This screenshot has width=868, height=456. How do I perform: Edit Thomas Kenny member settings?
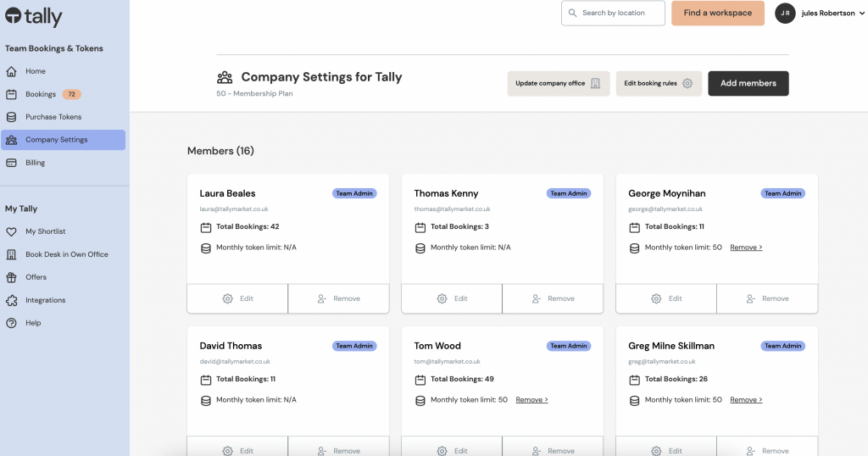pyautogui.click(x=452, y=299)
